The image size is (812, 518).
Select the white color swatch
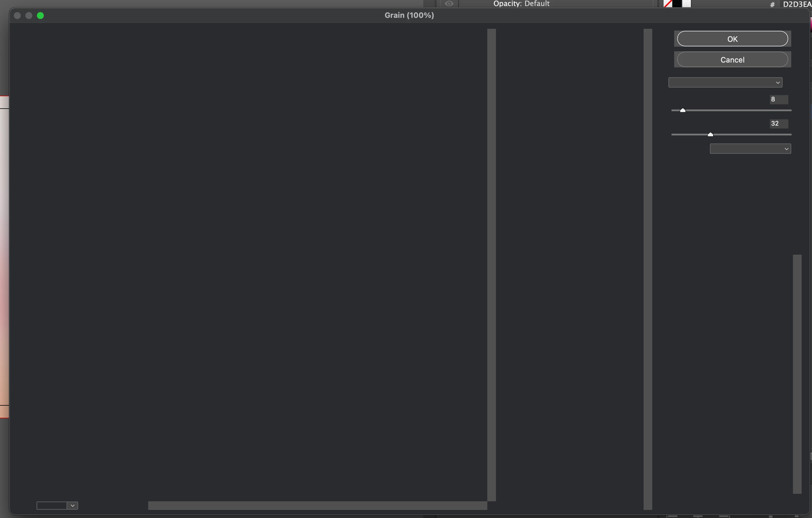pos(687,4)
